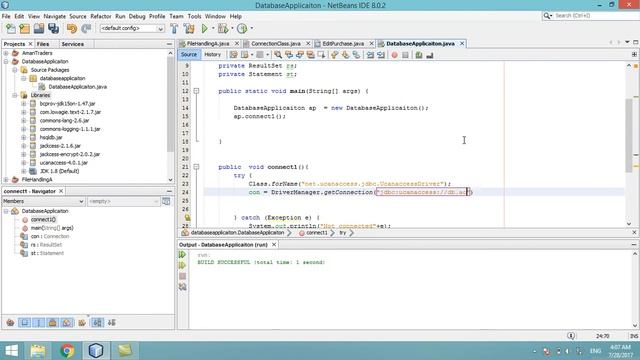Image resolution: width=640 pixels, height=360 pixels.
Task: Expand the AmanTraders project node
Action: point(6,53)
